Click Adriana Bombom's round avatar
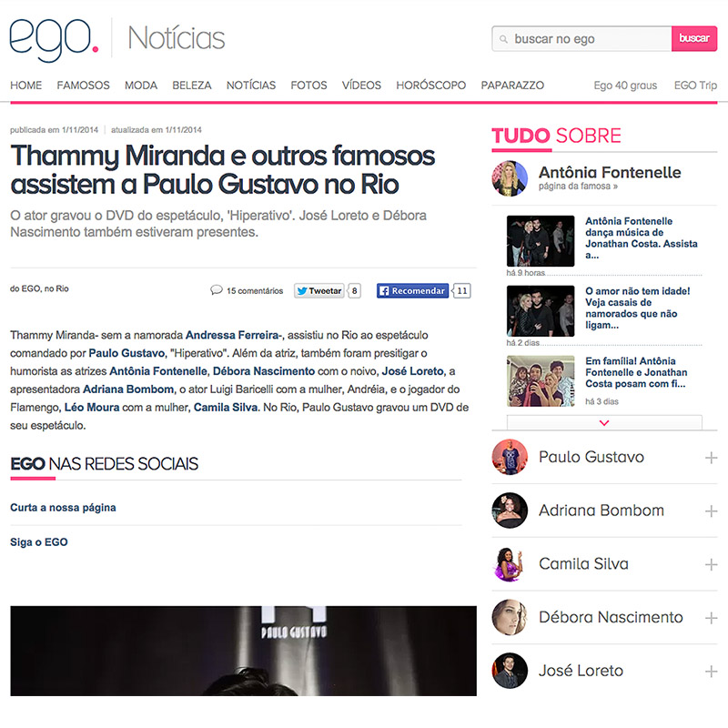 (510, 511)
